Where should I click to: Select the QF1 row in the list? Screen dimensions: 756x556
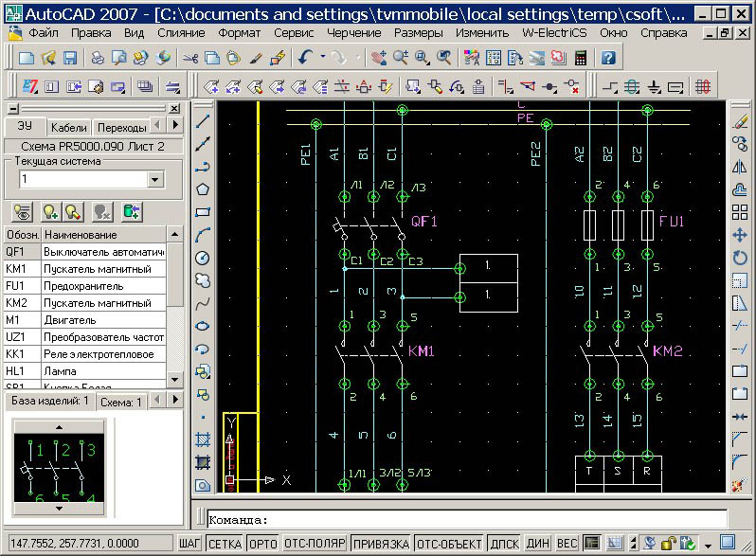click(x=85, y=252)
